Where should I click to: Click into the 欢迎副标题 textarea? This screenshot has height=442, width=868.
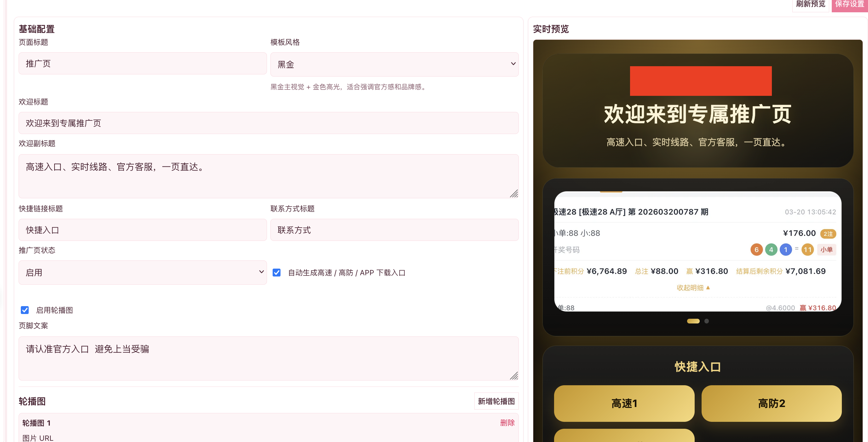point(269,176)
